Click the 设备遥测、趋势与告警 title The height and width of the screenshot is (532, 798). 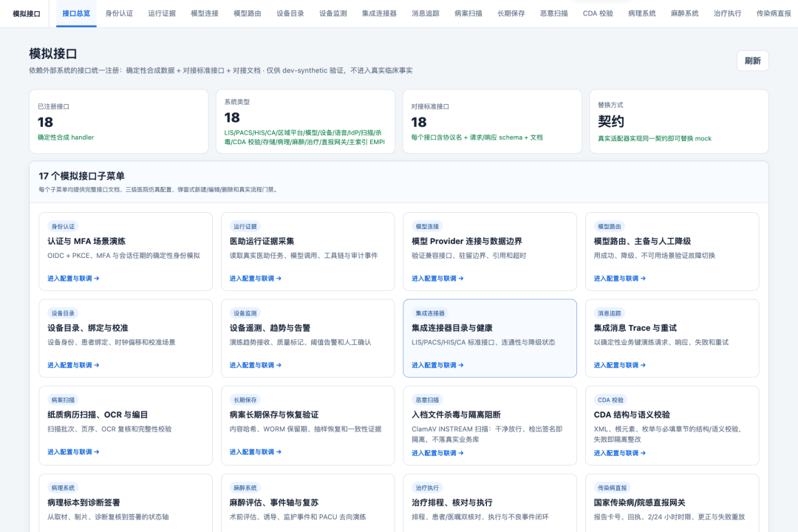pos(270,328)
